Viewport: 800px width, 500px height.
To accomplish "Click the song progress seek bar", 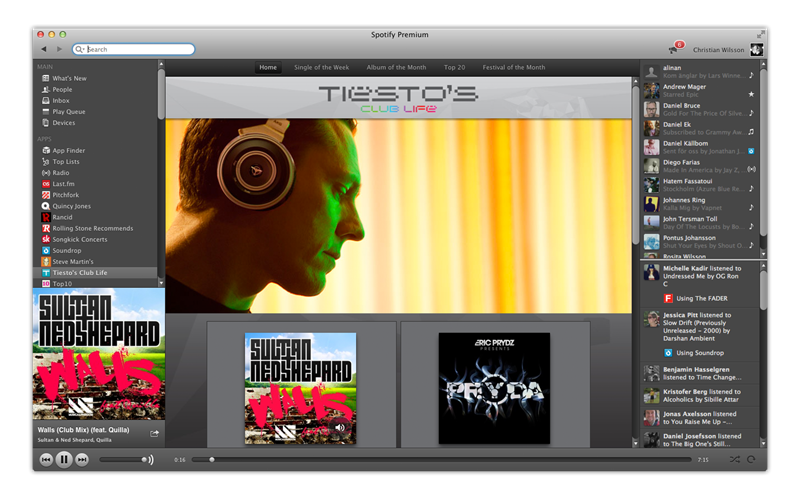I will point(440,459).
